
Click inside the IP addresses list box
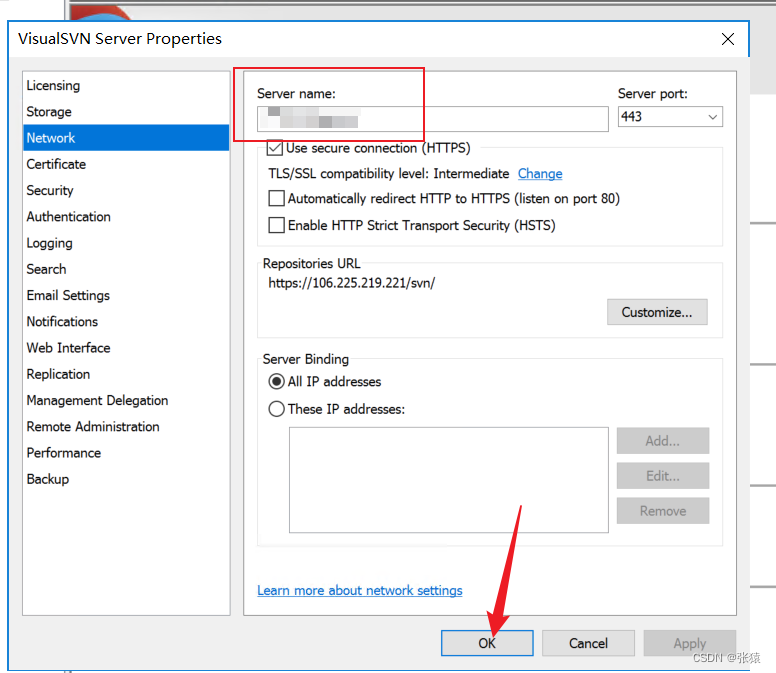tap(449, 480)
